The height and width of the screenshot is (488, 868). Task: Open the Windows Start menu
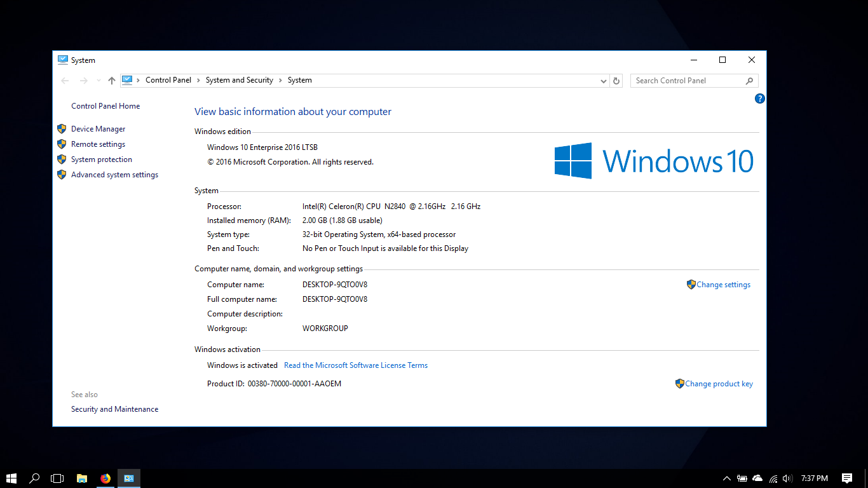point(11,478)
